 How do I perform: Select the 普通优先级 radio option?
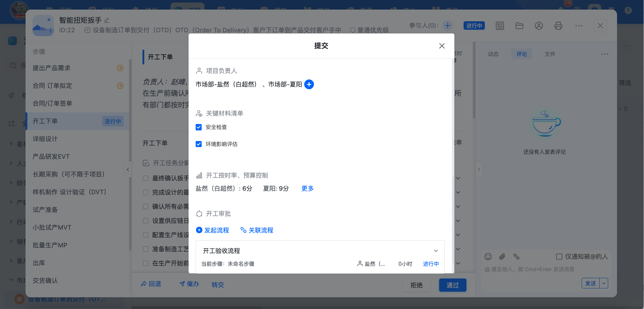click(353, 30)
